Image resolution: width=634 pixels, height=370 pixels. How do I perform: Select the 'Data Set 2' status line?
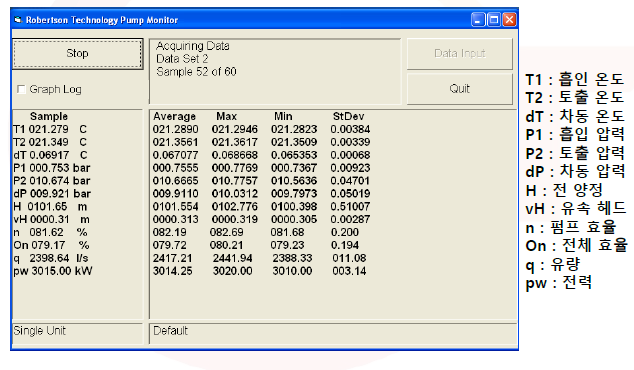[x=182, y=59]
